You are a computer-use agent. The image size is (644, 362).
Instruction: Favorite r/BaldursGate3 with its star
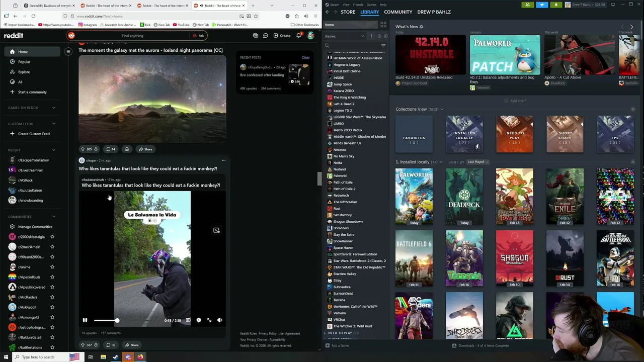52,337
